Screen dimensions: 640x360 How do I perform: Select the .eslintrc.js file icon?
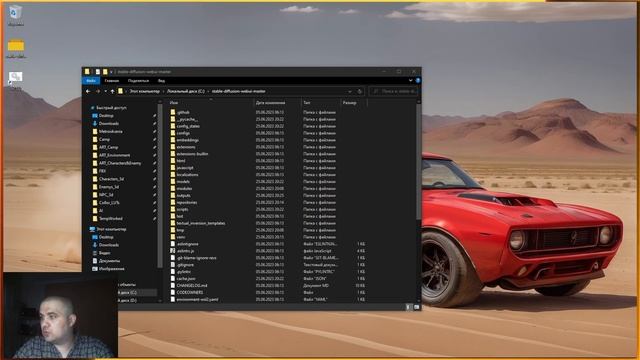(173, 251)
